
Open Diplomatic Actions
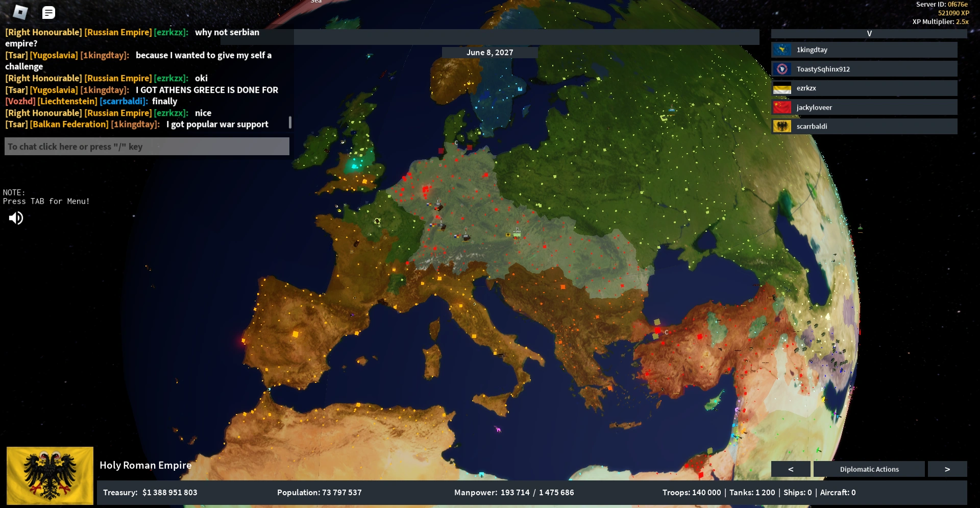869,469
